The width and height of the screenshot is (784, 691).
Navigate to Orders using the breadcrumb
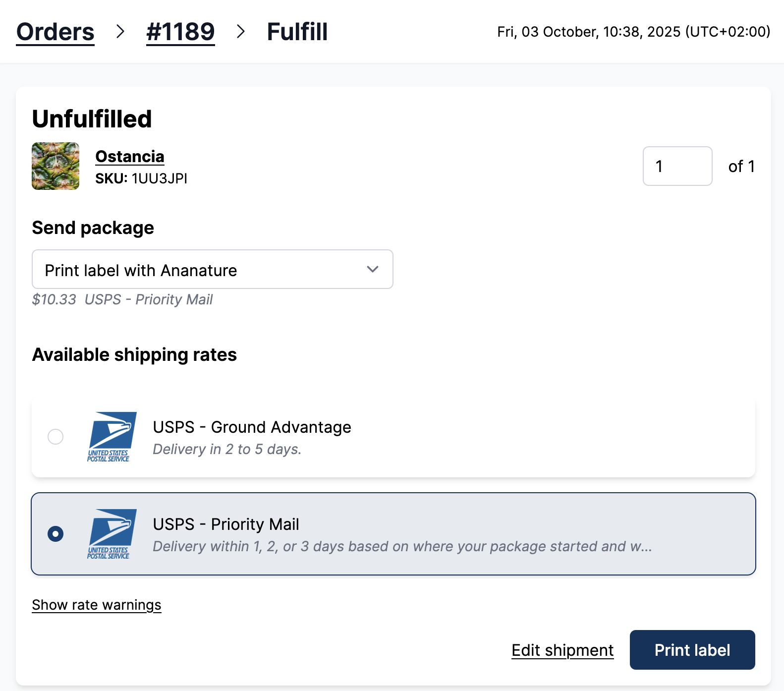pos(55,32)
